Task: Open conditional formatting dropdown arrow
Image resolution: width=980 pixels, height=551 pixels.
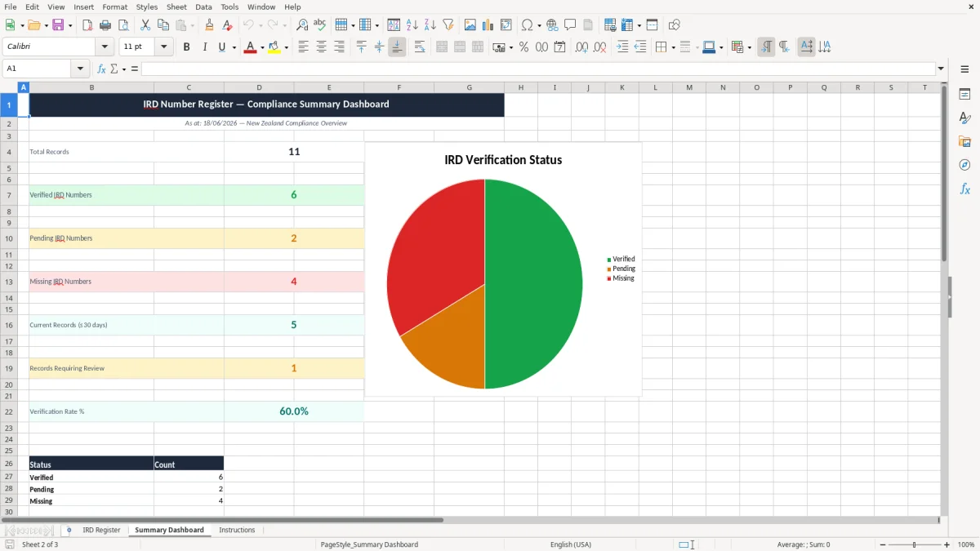Action: pyautogui.click(x=749, y=47)
